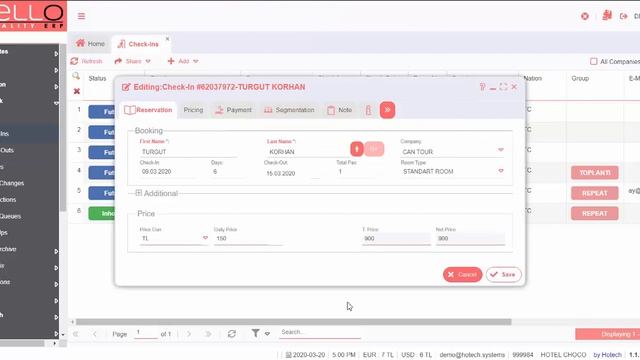The width and height of the screenshot is (640, 360).
Task: Click the horizontal scrollbar of the grid
Action: click(x=293, y=322)
